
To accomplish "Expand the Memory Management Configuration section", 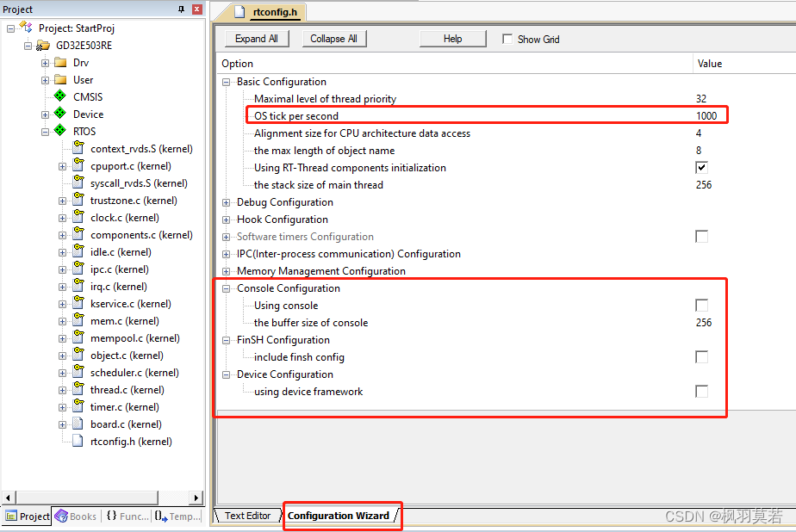I will 227,272.
